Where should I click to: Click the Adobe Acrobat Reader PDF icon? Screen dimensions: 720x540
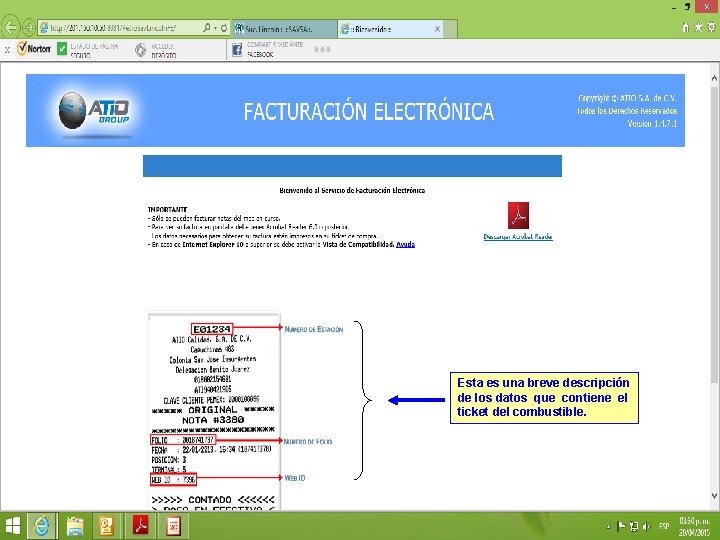[x=518, y=215]
